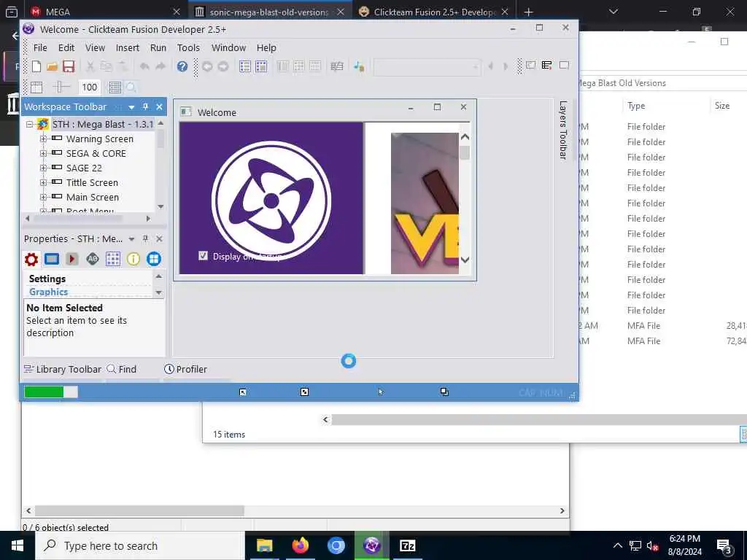Image resolution: width=747 pixels, height=560 pixels.
Task: Open the Workspace Toolbar options dropdown arrow
Action: tap(131, 107)
